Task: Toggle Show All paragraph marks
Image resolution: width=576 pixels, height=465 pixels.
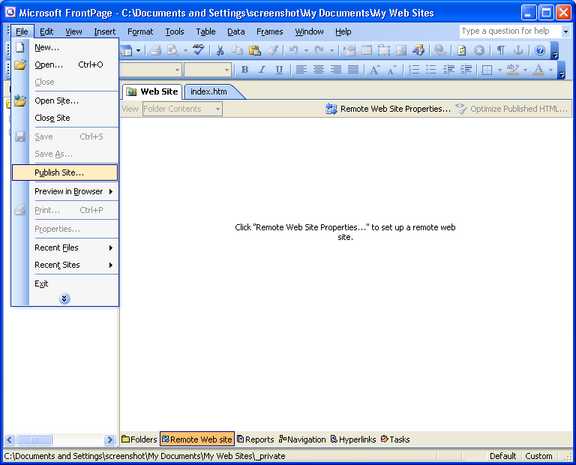Action: (501, 50)
